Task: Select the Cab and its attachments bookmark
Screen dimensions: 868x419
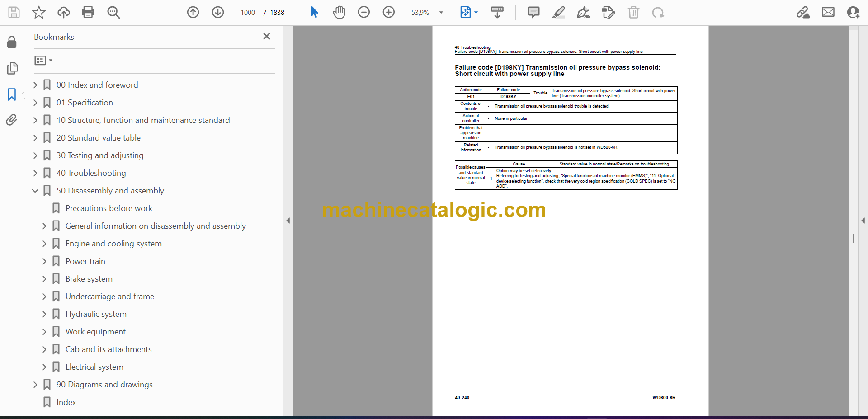Action: click(108, 349)
